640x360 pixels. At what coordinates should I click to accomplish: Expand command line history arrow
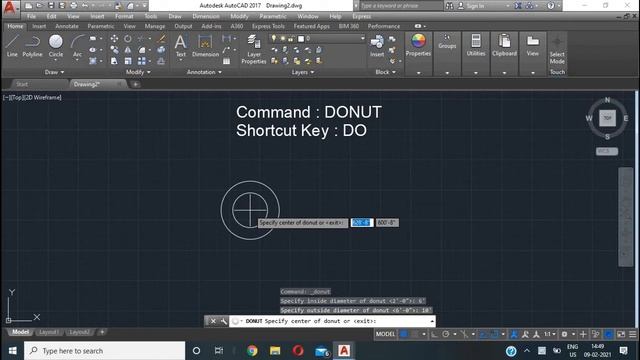pos(432,321)
